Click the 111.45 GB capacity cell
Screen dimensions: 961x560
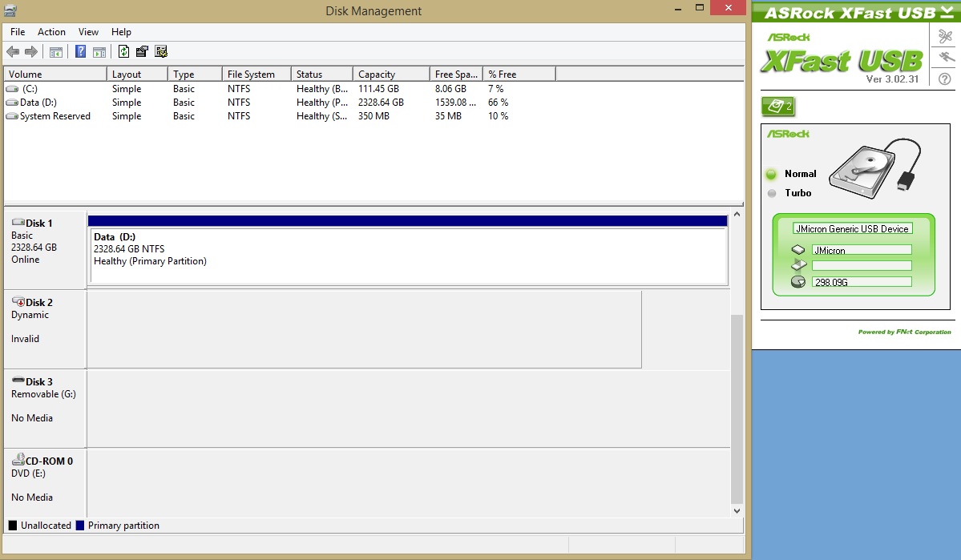point(379,89)
